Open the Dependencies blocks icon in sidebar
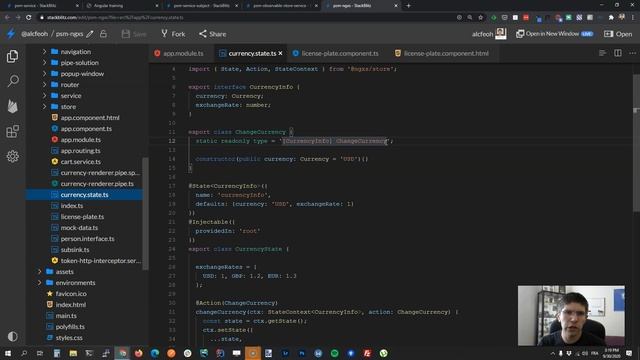 pos(13,131)
